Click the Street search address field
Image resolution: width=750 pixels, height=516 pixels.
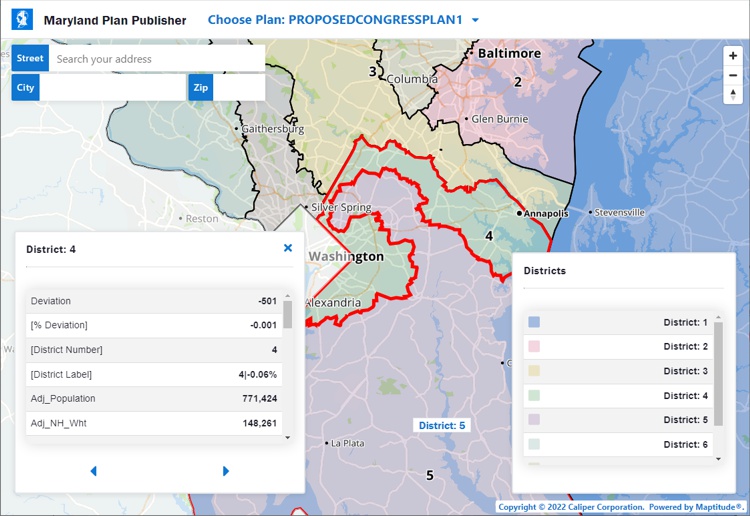tap(158, 59)
